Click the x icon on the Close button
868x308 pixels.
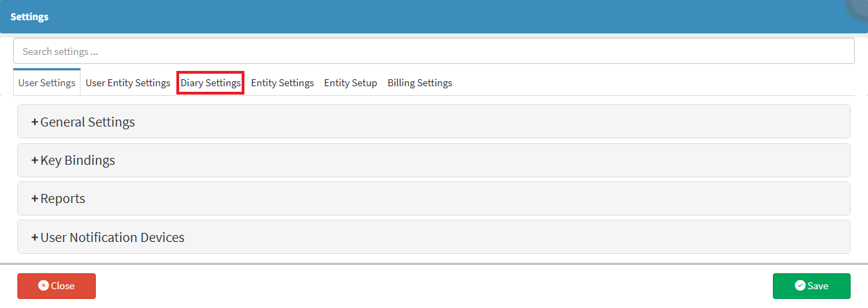pos(43,286)
